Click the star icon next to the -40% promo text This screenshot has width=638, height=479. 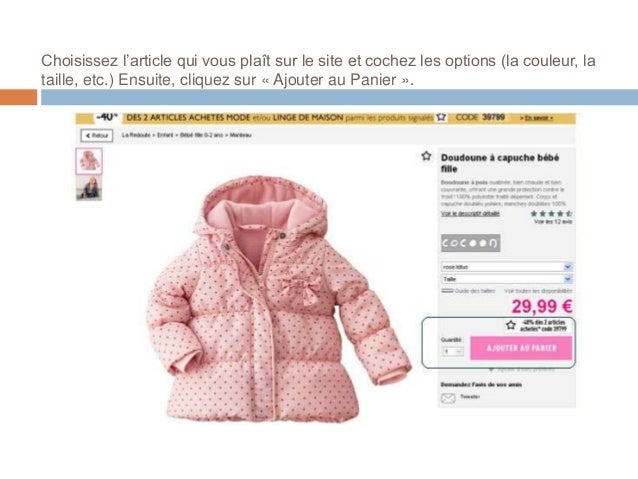point(511,325)
